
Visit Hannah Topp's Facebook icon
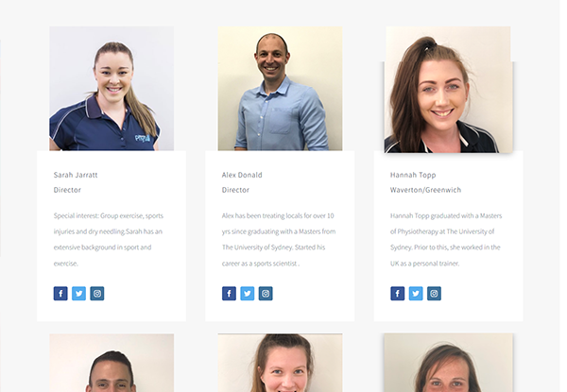(x=398, y=294)
